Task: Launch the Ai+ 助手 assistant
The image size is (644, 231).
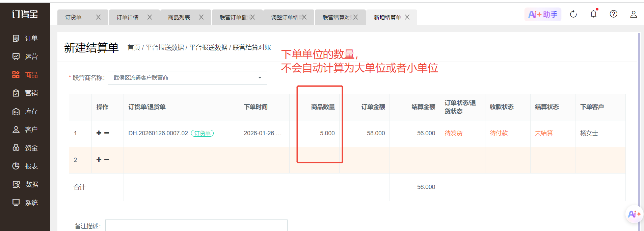Action: click(x=543, y=14)
